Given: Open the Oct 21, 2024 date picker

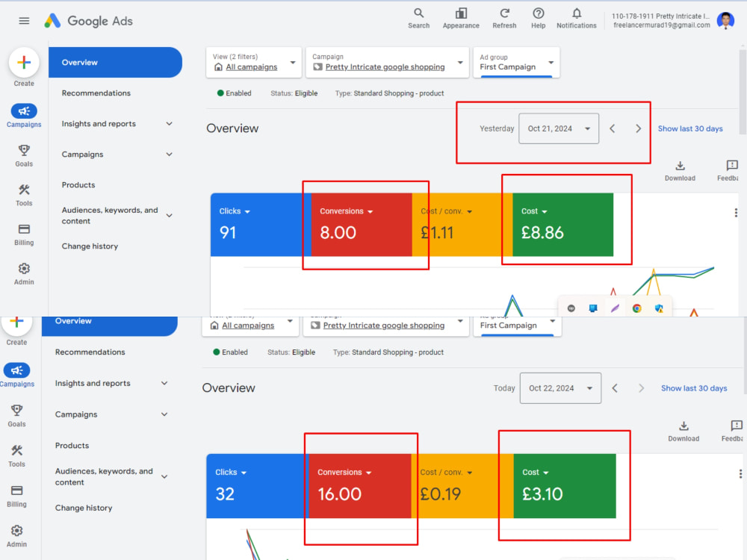Looking at the screenshot, I should point(559,128).
